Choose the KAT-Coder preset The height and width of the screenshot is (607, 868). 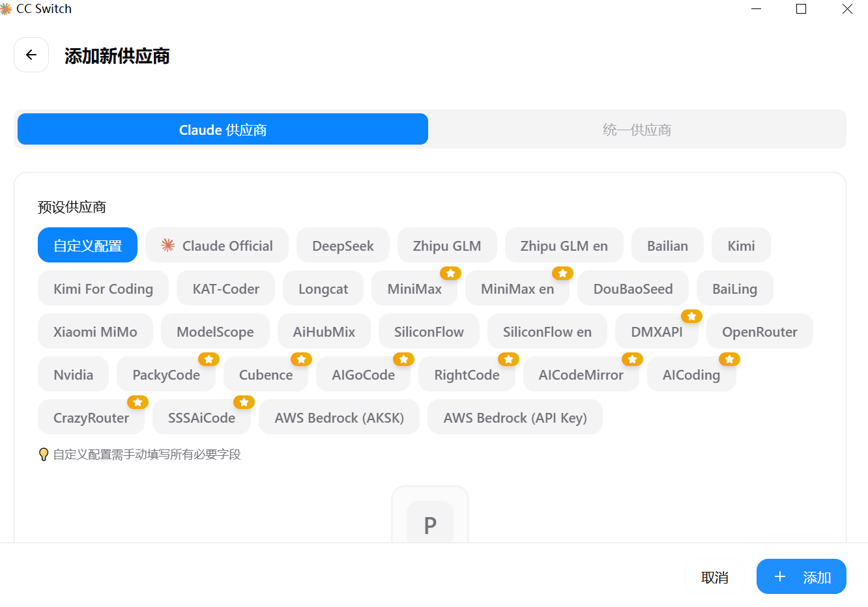click(x=225, y=288)
